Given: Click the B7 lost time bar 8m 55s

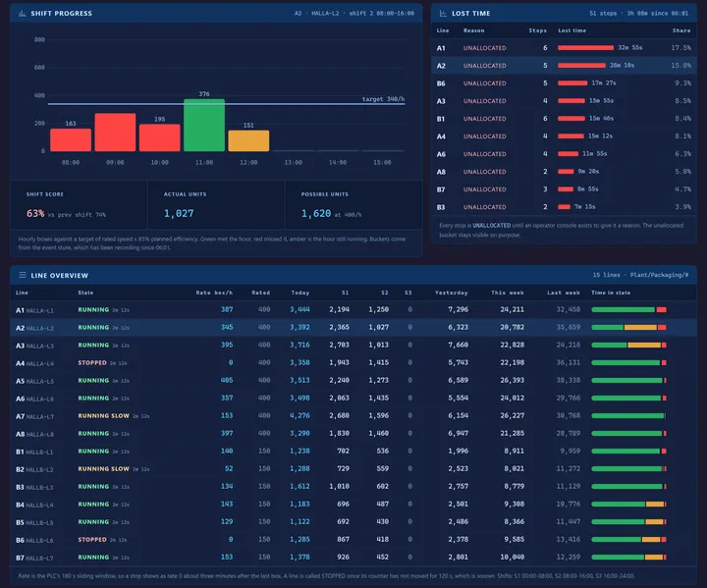Looking at the screenshot, I should tap(566, 189).
